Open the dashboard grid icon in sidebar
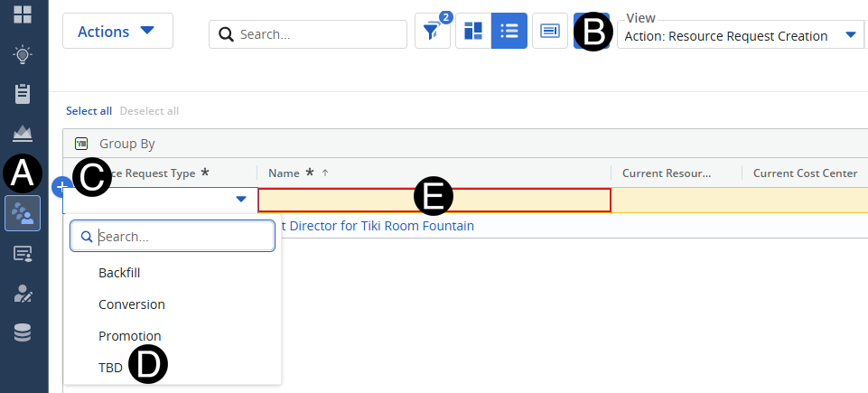The width and height of the screenshot is (868, 393). coord(23,14)
